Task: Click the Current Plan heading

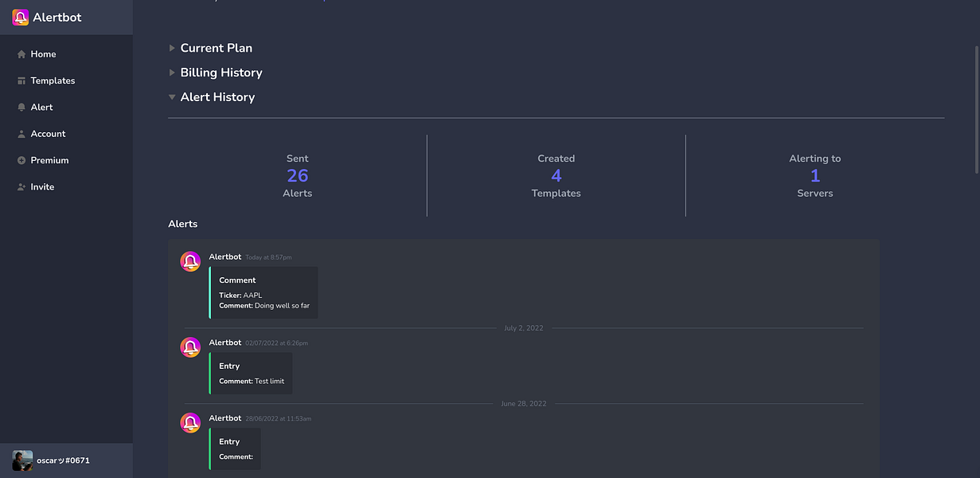Action: [x=217, y=48]
